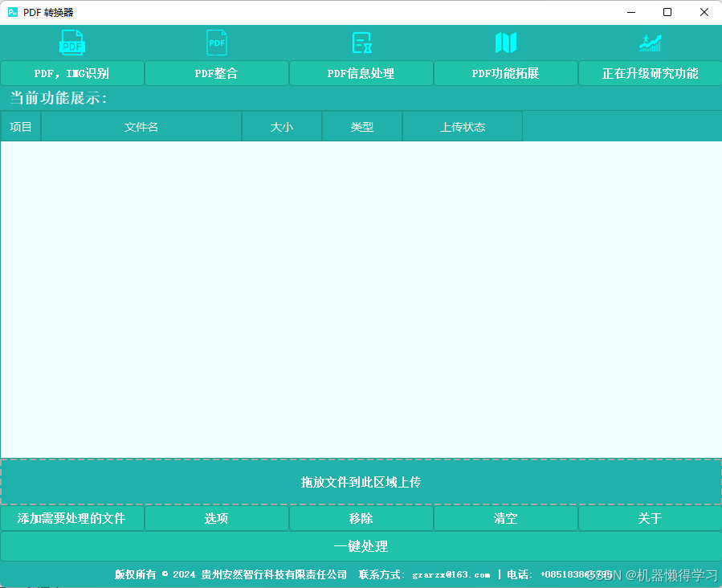This screenshot has width=722, height=588.
Task: Click the folded map icon above PDF功能拓展
Action: click(506, 43)
